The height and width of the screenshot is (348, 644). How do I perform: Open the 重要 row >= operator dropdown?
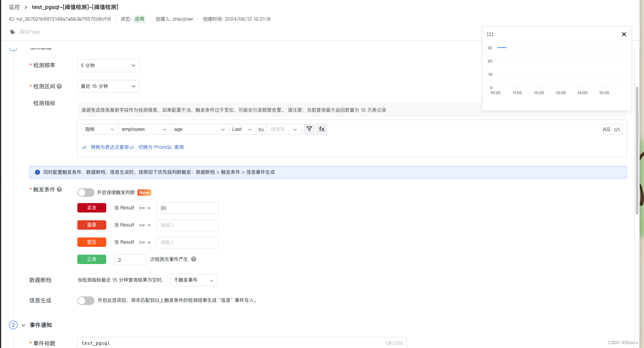click(145, 225)
